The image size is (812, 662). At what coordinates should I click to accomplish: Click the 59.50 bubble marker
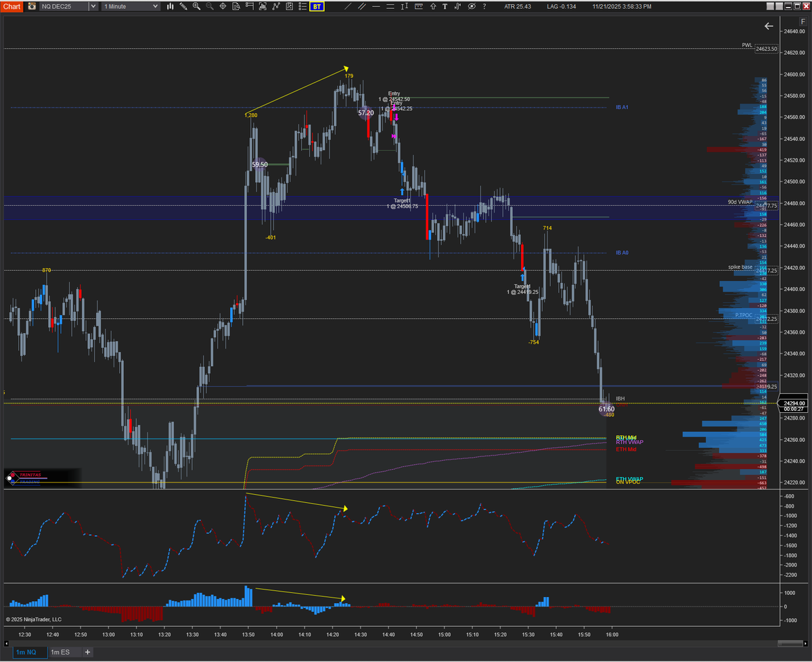(260, 164)
